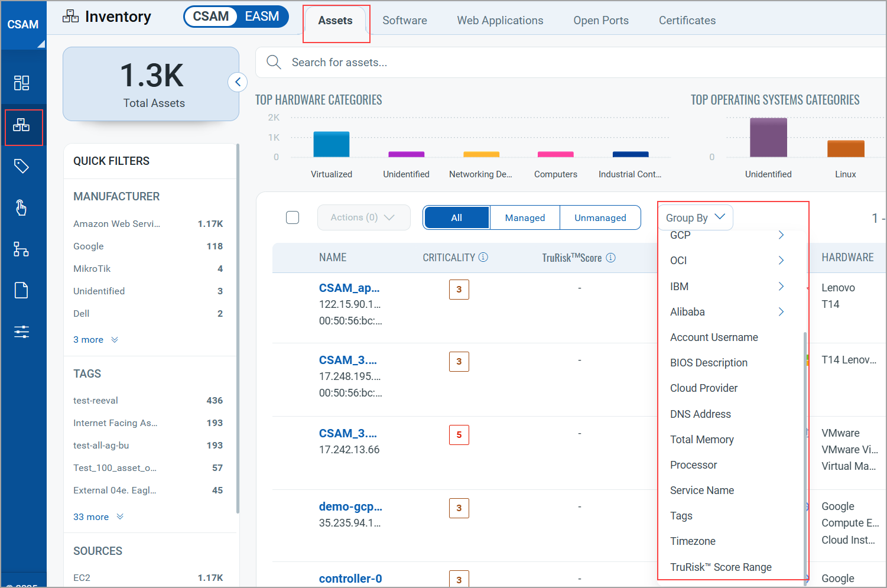Click the Linux orange chart bar
887x588 pixels.
click(x=846, y=149)
